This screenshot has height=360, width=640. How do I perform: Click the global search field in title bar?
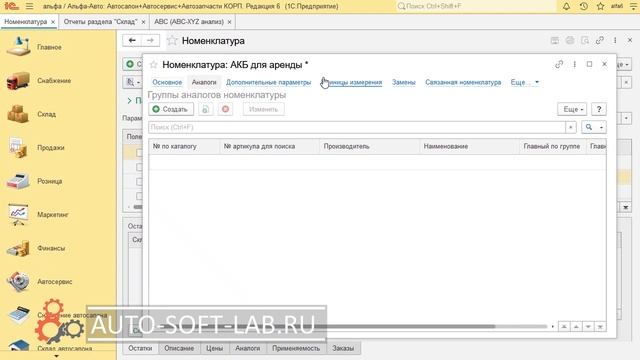[x=476, y=6]
